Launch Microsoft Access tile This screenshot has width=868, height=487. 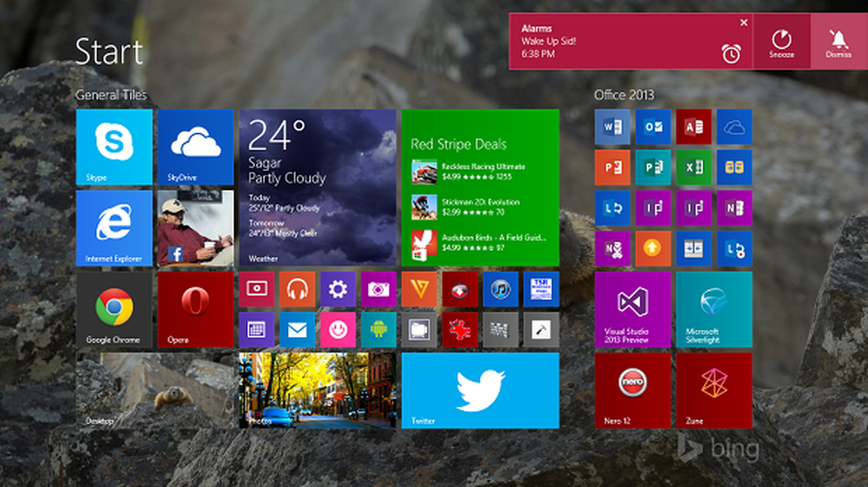pyautogui.click(x=694, y=127)
